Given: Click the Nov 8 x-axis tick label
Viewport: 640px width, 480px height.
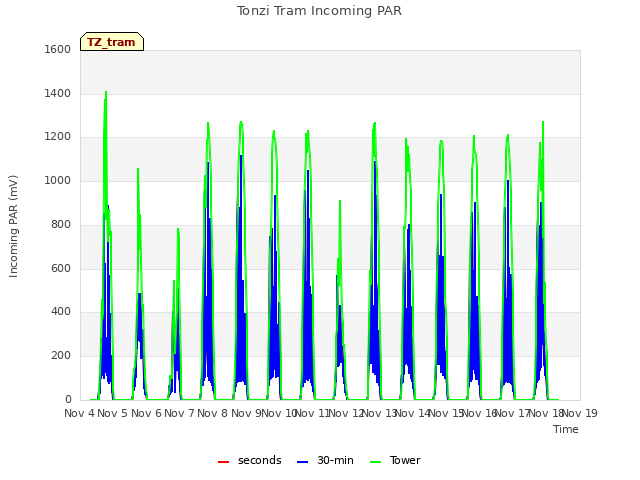Looking at the screenshot, I should tap(212, 413).
